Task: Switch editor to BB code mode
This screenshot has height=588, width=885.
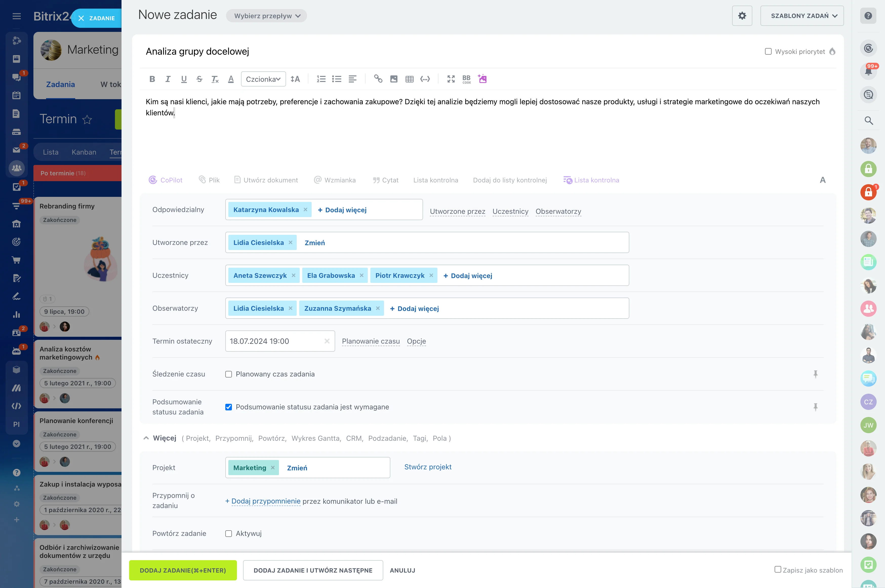Action: [466, 79]
